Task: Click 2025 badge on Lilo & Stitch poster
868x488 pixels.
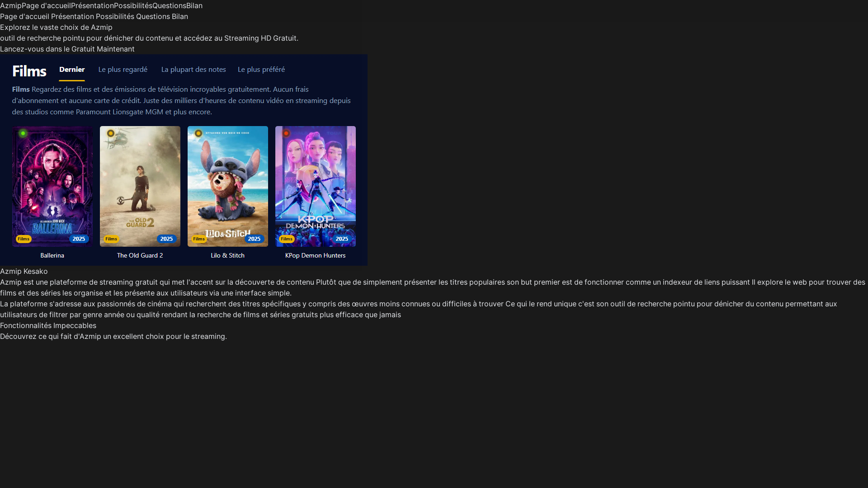Action: point(255,239)
